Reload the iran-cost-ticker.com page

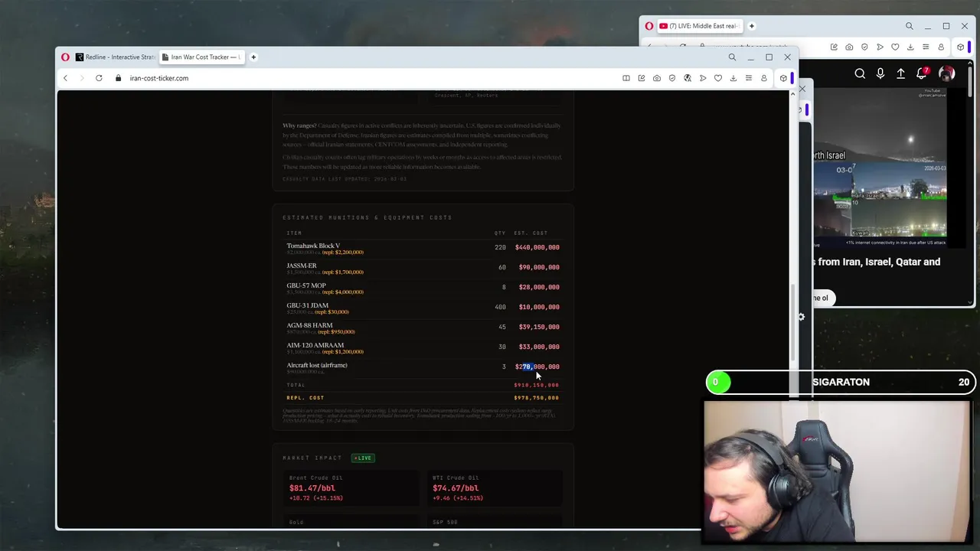click(x=99, y=78)
